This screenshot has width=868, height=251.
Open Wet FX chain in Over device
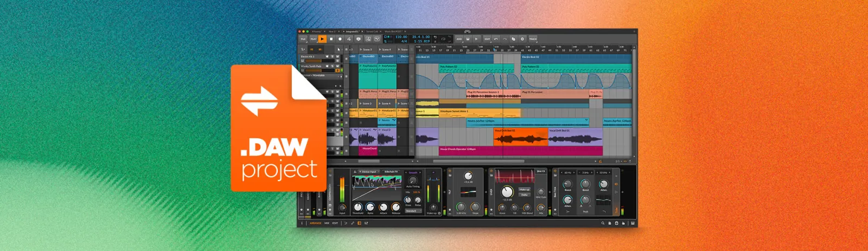click(541, 171)
